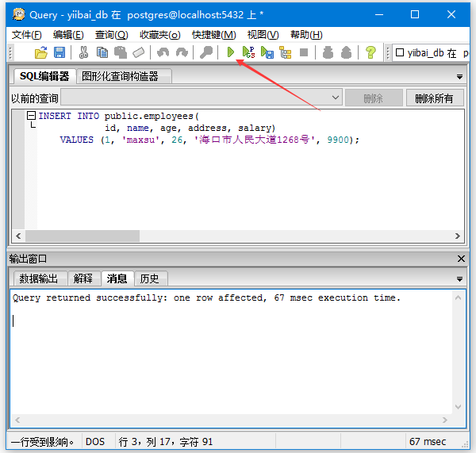
Task: Expand the output pane tab list arrow
Action: coord(459,278)
